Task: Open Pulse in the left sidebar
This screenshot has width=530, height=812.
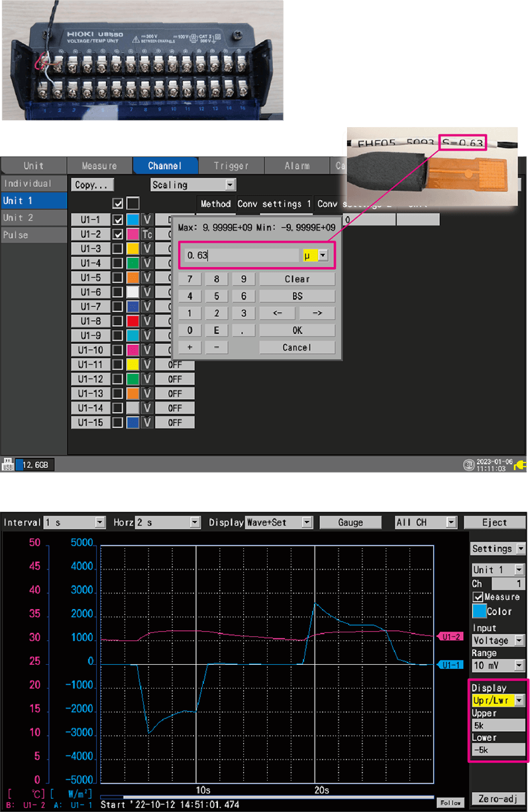Action: point(34,235)
